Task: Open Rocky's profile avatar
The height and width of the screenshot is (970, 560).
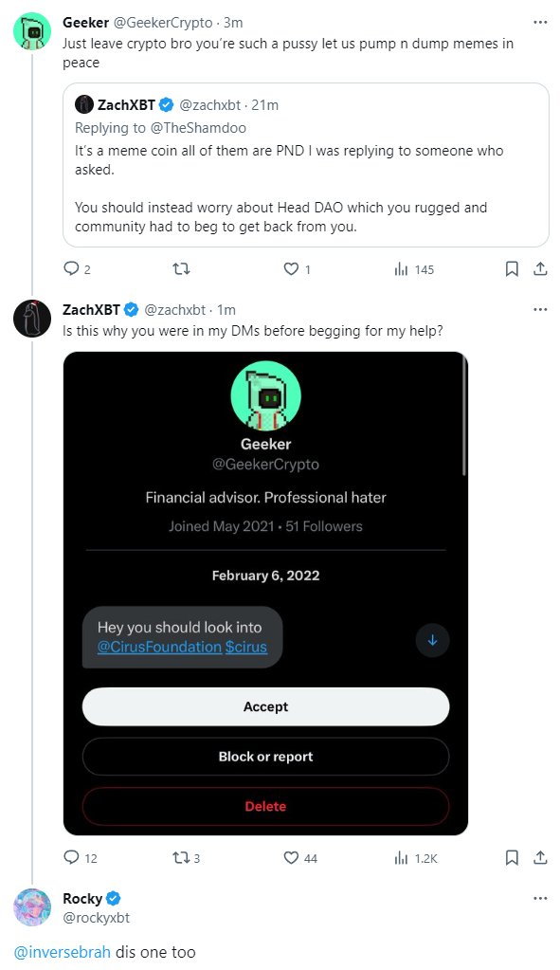Action: click(32, 906)
